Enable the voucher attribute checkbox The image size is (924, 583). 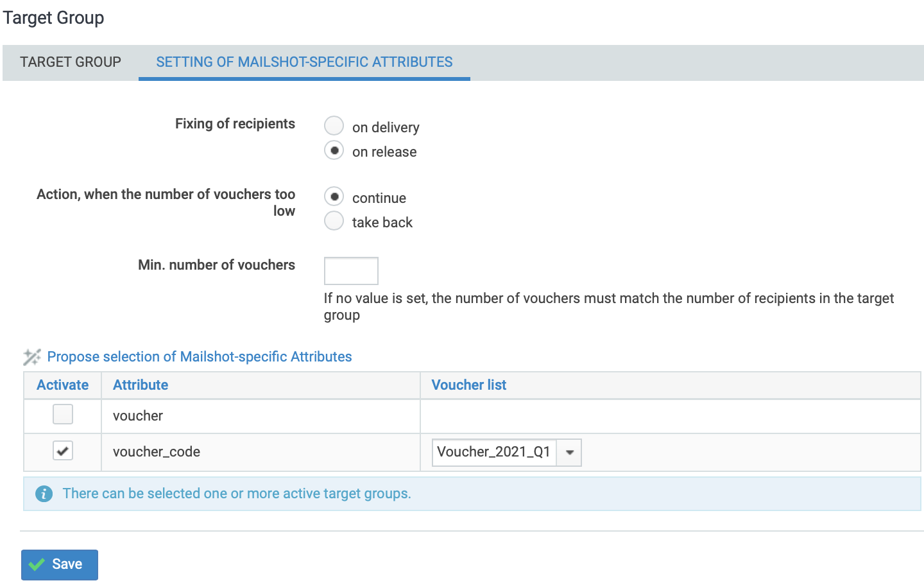coord(63,414)
